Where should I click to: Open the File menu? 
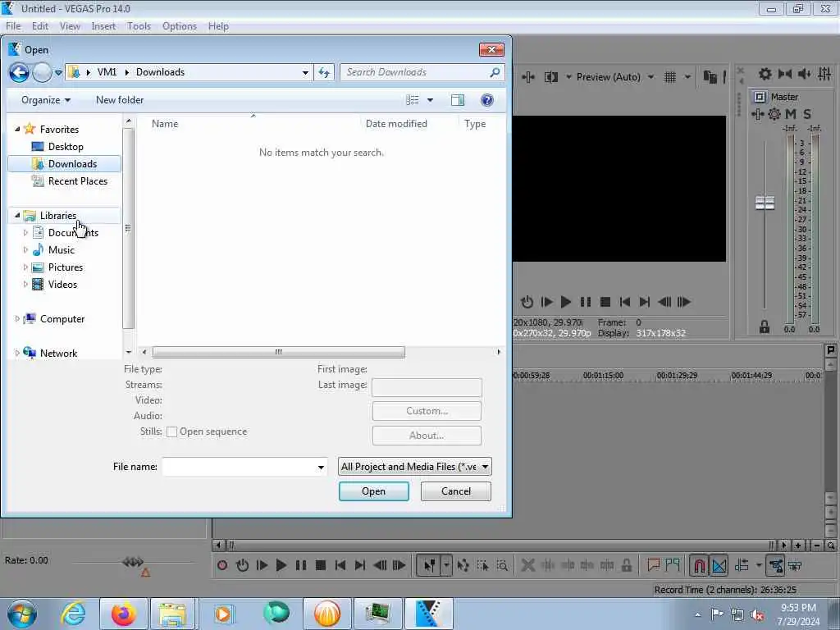13,26
